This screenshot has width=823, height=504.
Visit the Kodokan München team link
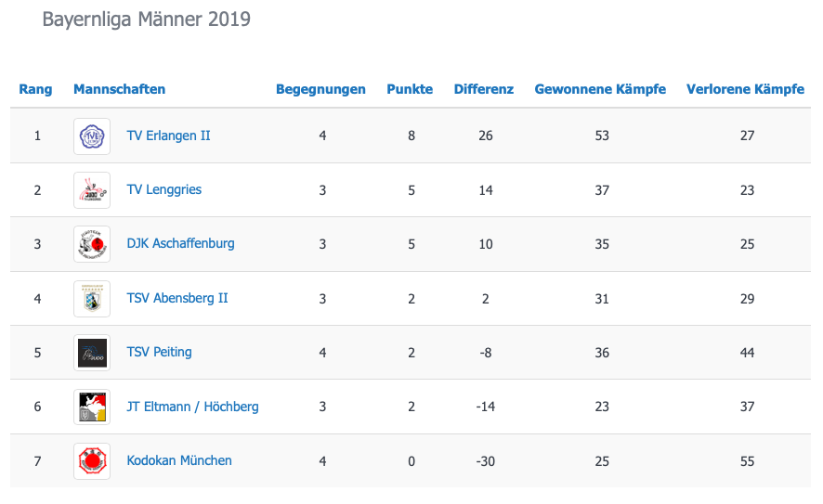pos(179,460)
